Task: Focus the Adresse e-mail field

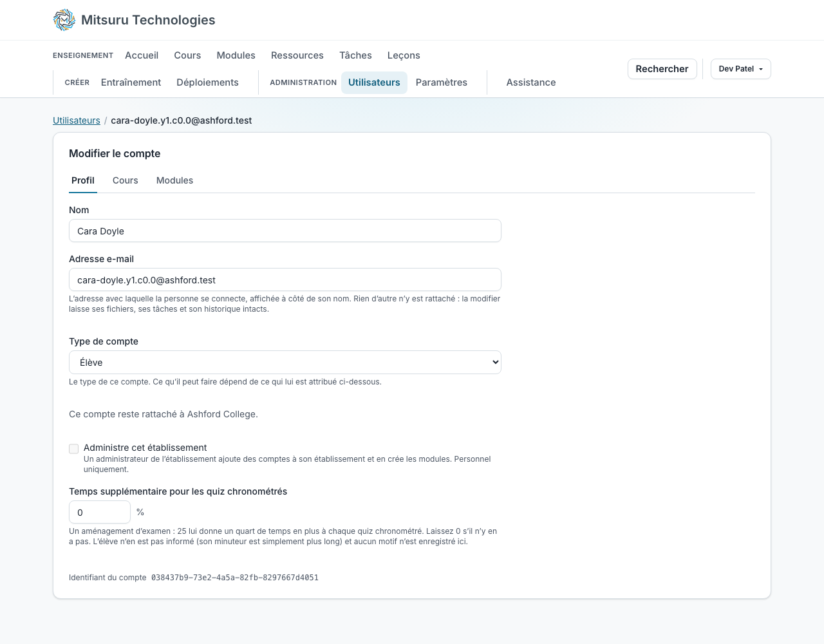Action: point(285,280)
